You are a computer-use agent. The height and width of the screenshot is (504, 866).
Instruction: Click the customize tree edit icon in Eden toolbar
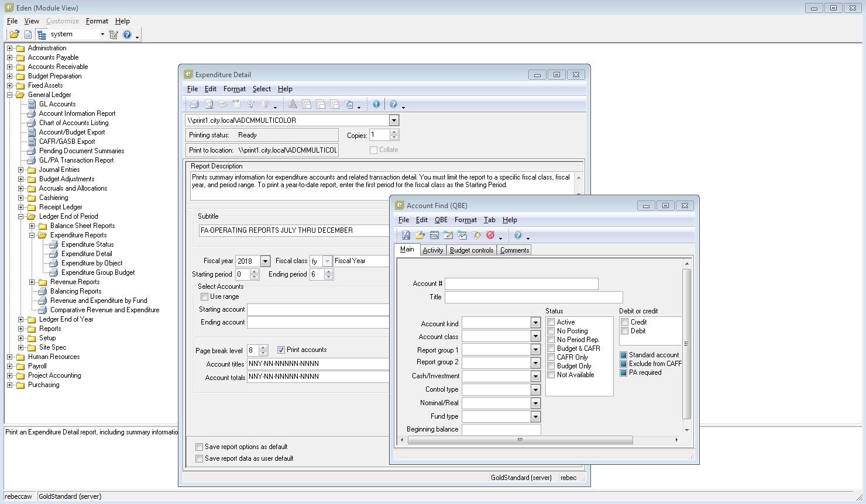click(x=114, y=34)
